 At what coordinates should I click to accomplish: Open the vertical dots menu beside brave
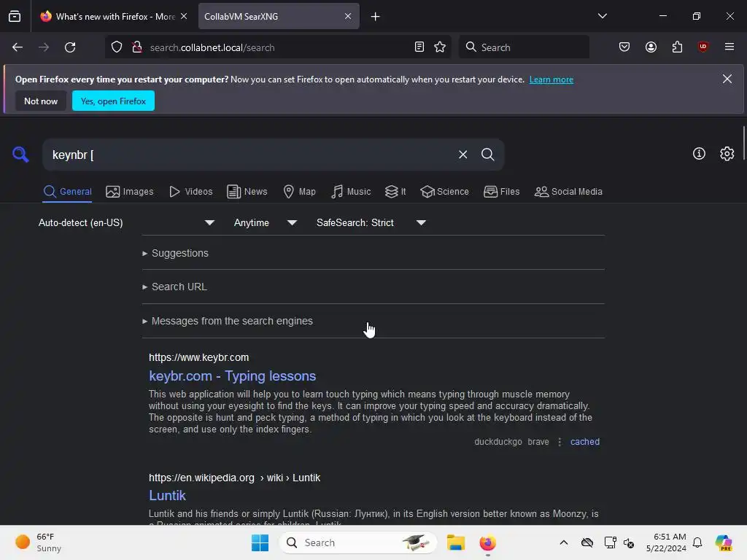pos(560,441)
